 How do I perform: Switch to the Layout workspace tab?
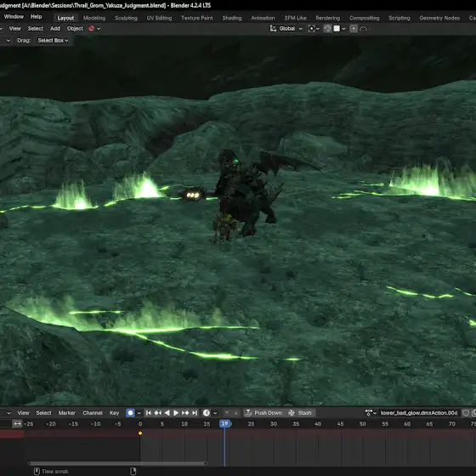65,18
